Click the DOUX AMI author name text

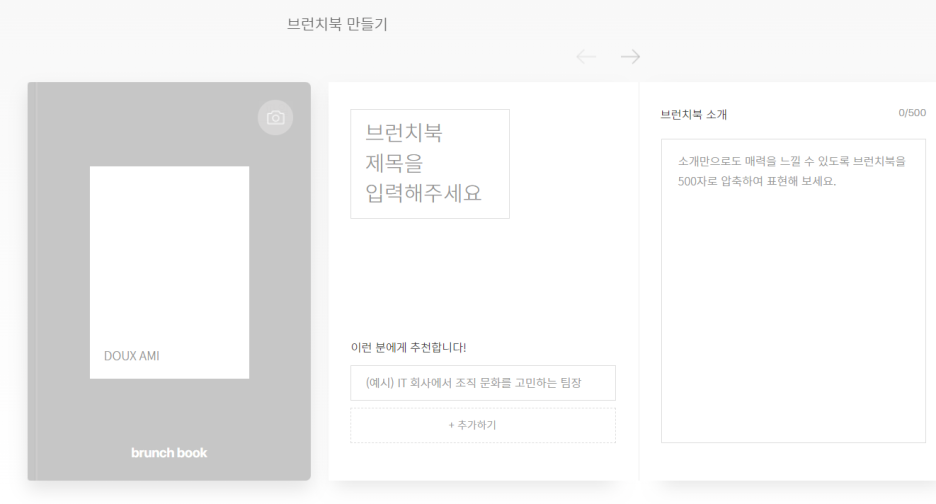click(131, 356)
